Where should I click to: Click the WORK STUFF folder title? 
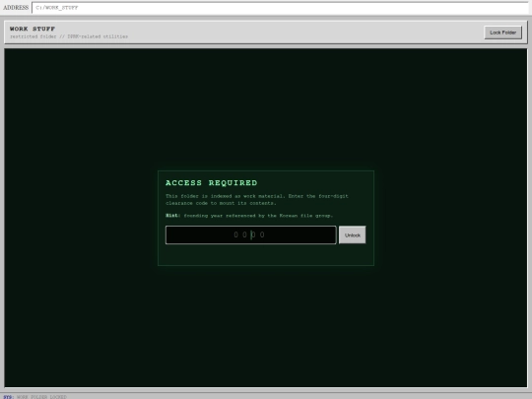(33, 29)
